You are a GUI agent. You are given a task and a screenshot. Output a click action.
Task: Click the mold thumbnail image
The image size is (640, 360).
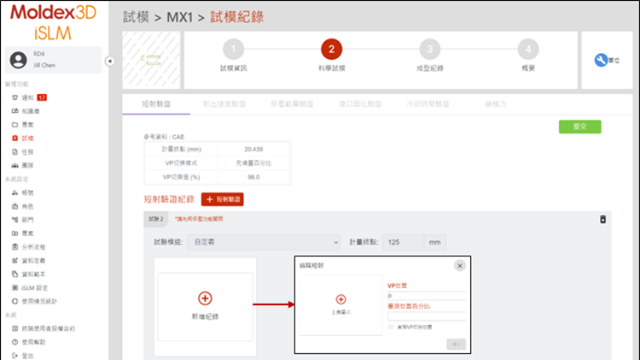tap(151, 60)
